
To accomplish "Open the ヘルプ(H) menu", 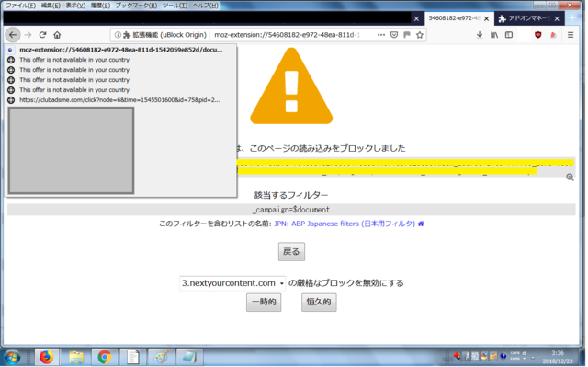I will (x=205, y=6).
